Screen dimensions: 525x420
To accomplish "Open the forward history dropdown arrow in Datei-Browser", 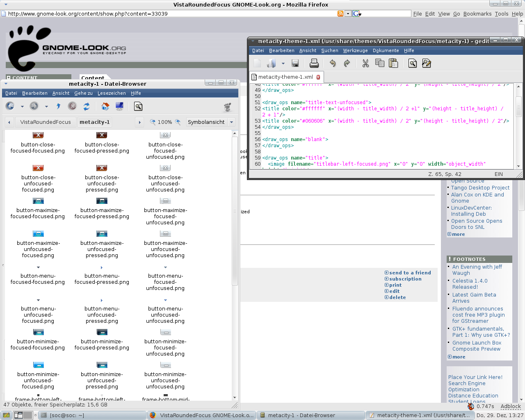I will pyautogui.click(x=46, y=107).
